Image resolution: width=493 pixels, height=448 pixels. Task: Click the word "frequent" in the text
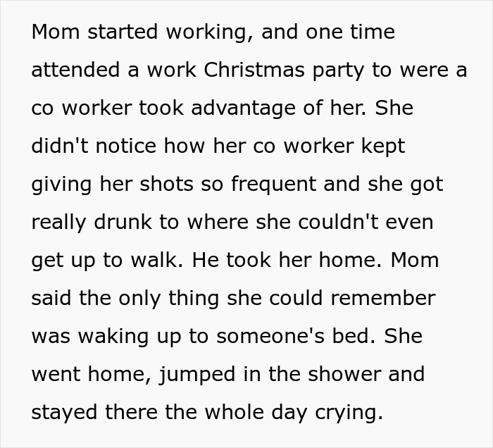pyautogui.click(x=273, y=185)
